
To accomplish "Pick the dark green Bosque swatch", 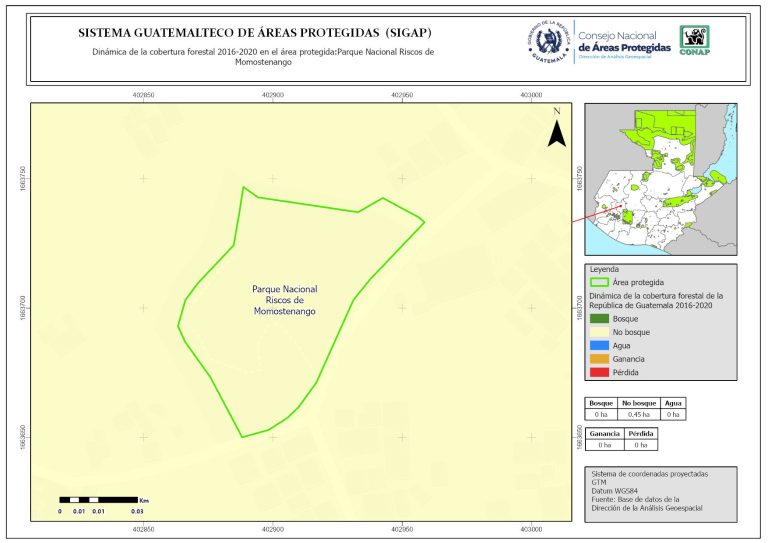I will pos(600,318).
